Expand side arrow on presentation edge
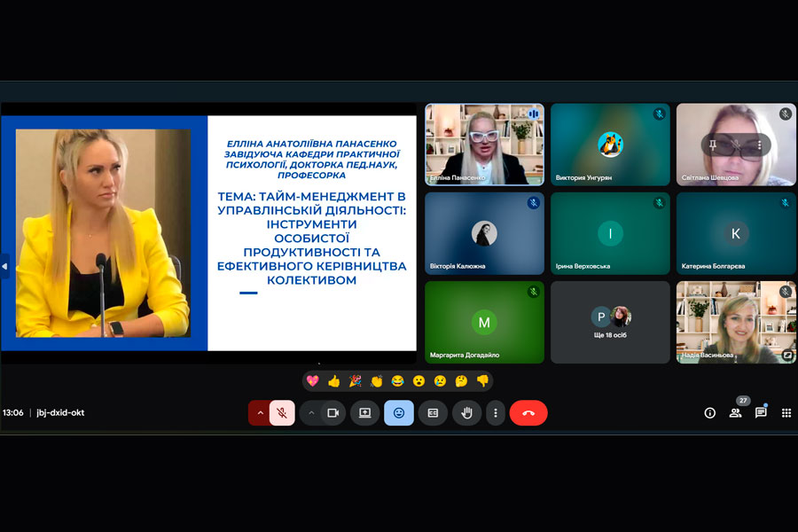This screenshot has width=798, height=532. [x=4, y=266]
